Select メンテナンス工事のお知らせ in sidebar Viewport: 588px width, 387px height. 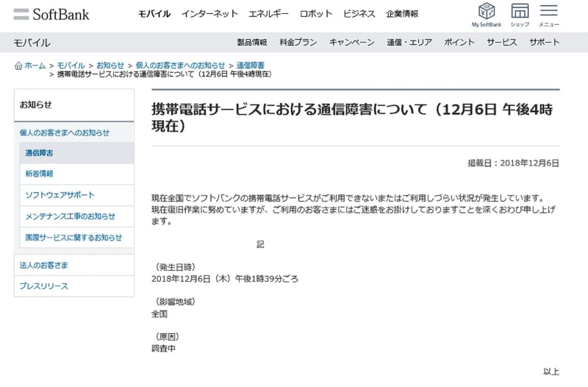click(76, 216)
